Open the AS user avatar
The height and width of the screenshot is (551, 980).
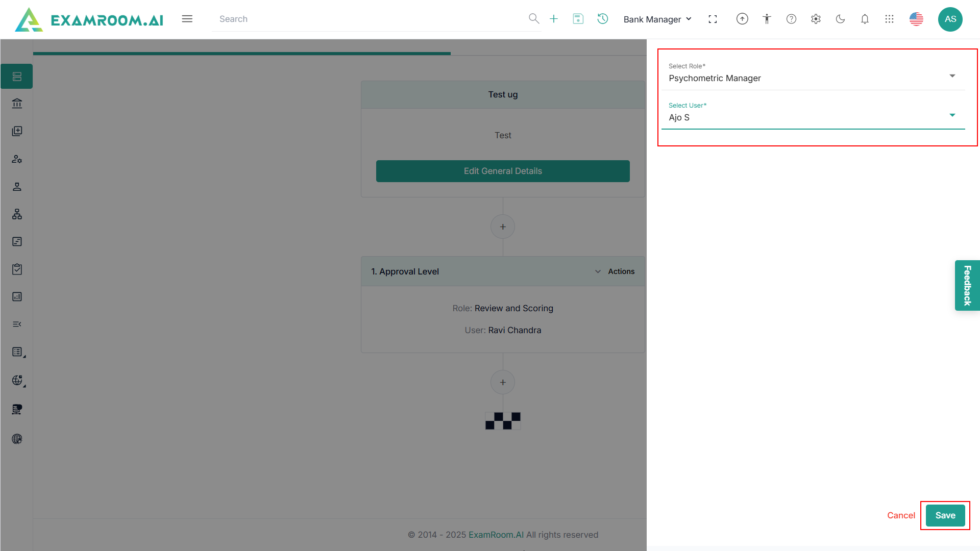pos(950,19)
